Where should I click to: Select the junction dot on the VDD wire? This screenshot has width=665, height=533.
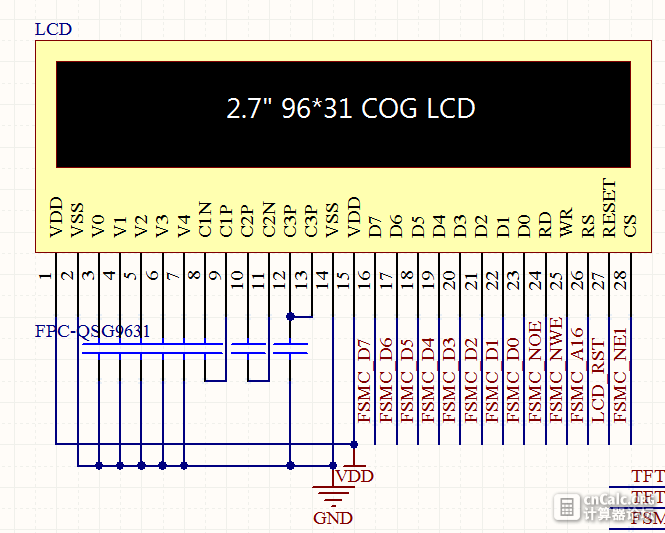coord(354,444)
